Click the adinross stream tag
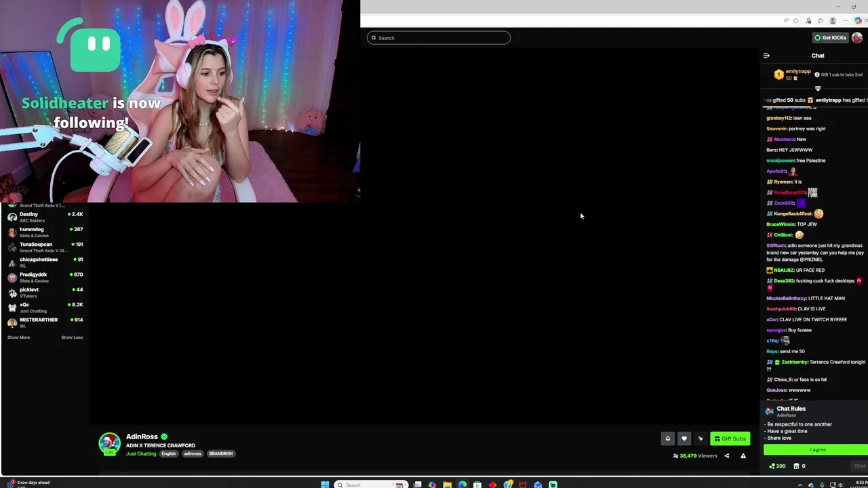This screenshot has height=488, width=868. [193, 453]
